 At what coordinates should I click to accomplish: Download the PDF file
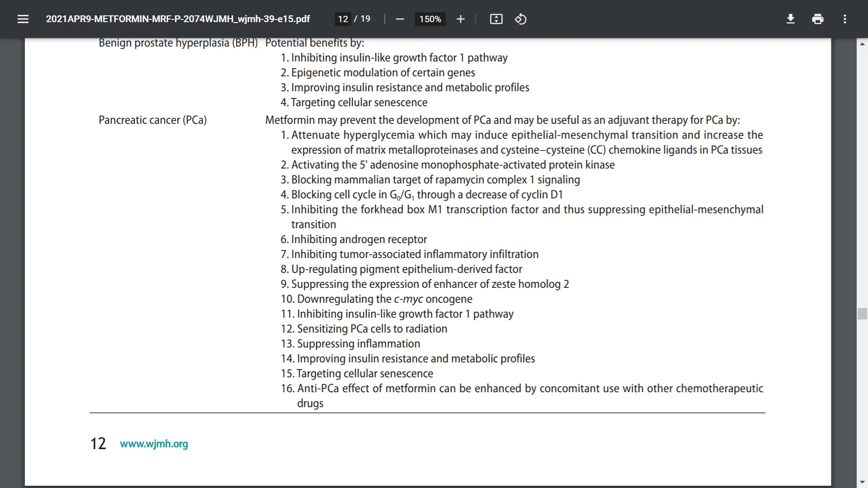coord(790,19)
